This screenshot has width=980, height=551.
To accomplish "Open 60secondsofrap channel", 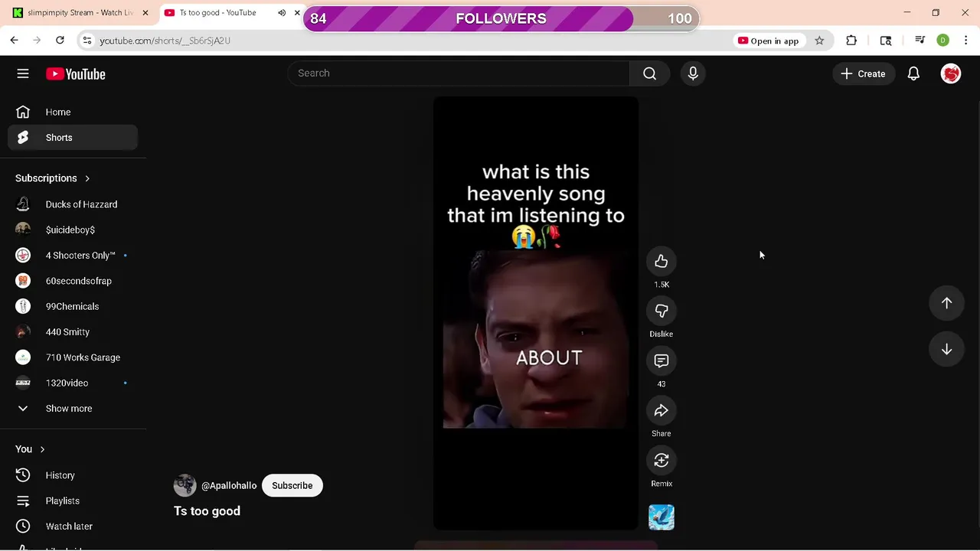I will coord(73,281).
